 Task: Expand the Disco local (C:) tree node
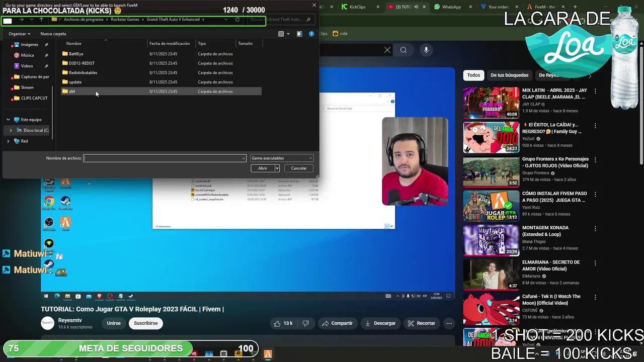coord(11,130)
